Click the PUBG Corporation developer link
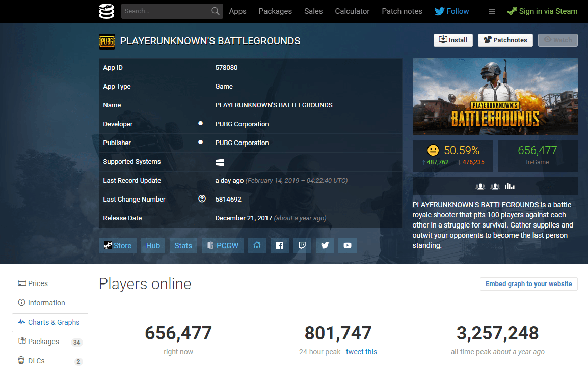This screenshot has height=369, width=588. (242, 124)
